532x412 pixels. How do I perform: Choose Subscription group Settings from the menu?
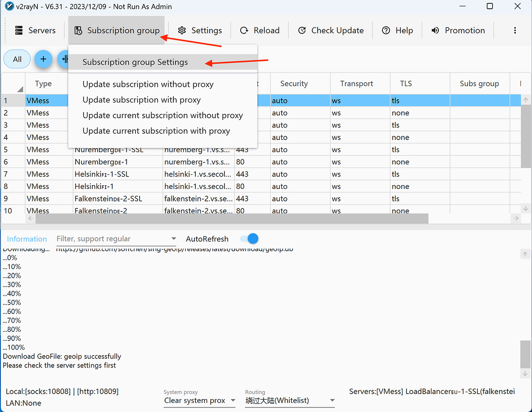tap(163, 62)
